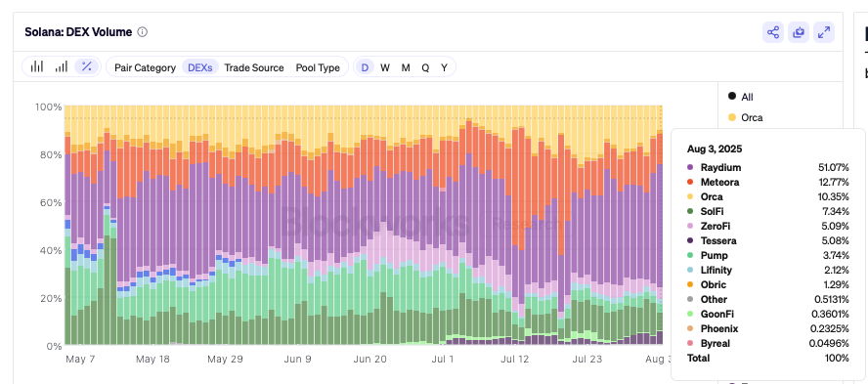
Task: Select the Trade Source tab
Action: click(254, 67)
